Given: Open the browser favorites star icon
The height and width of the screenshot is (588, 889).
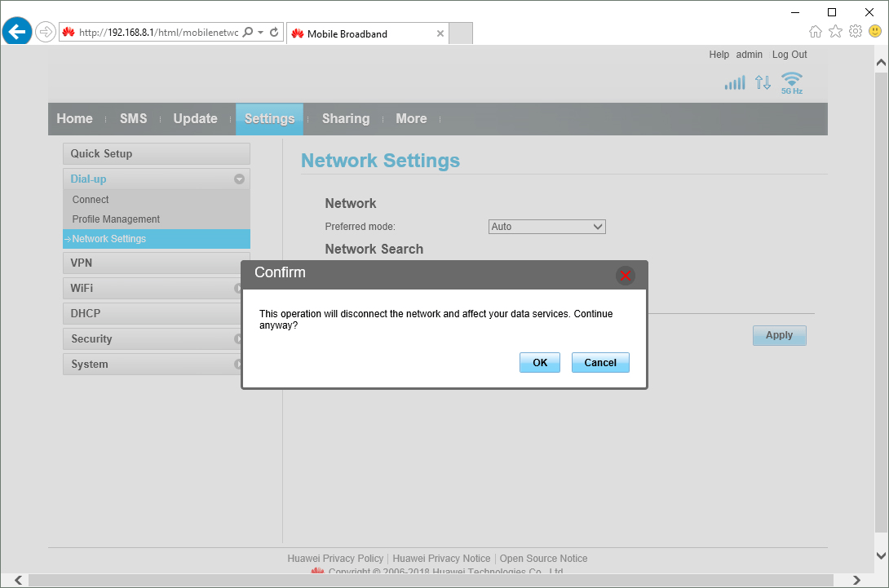Looking at the screenshot, I should tap(835, 31).
